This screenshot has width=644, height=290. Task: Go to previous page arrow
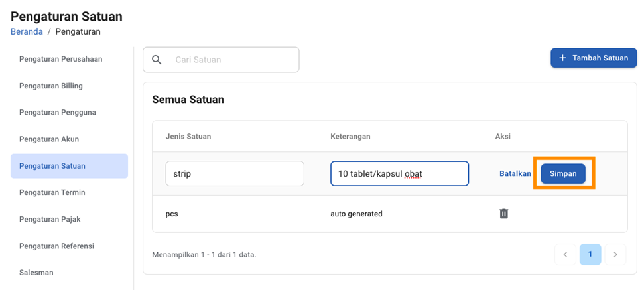coord(565,254)
